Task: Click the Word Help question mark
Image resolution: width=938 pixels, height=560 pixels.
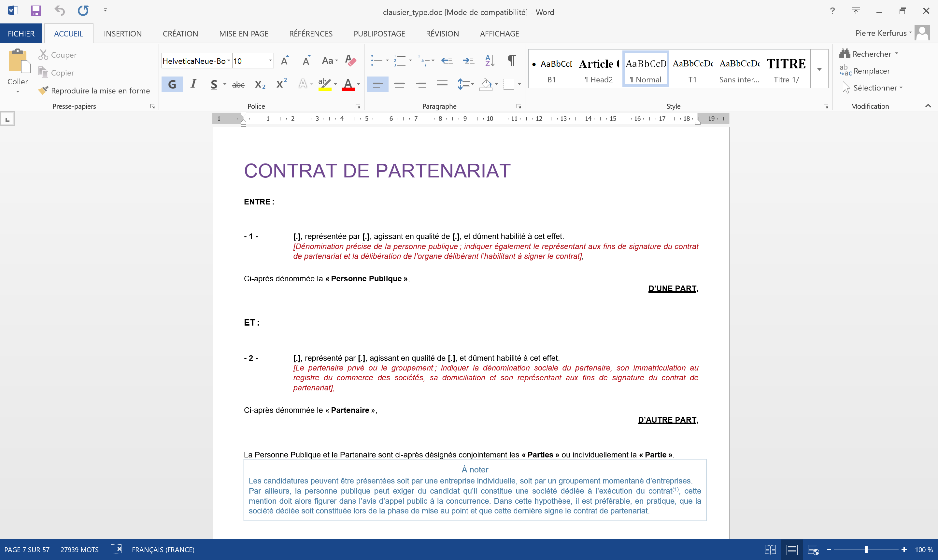Action: tap(832, 11)
